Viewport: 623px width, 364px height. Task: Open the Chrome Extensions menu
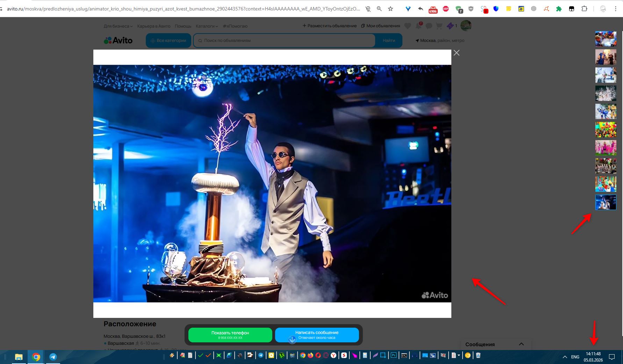click(x=584, y=9)
